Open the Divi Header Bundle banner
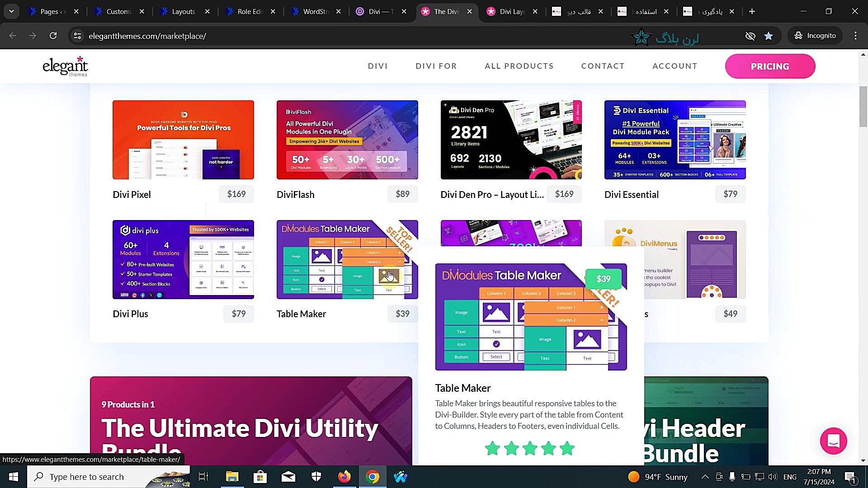 [x=706, y=421]
